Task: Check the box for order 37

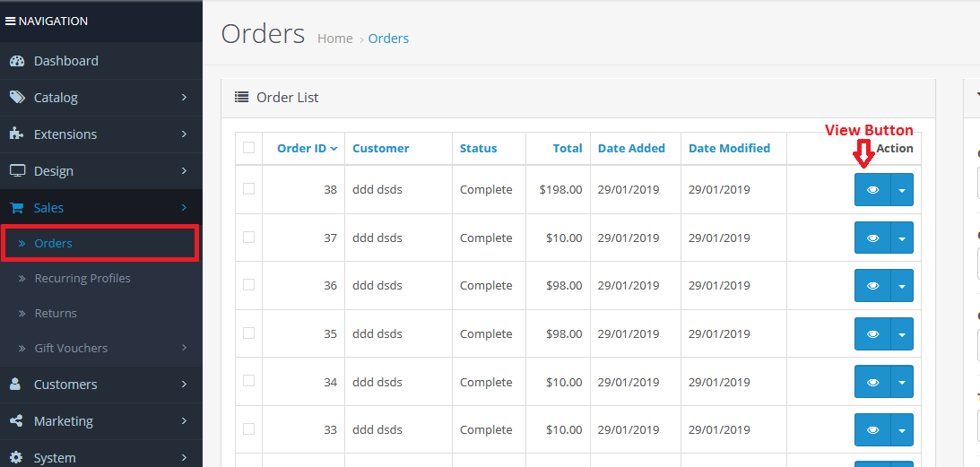Action: [x=248, y=237]
